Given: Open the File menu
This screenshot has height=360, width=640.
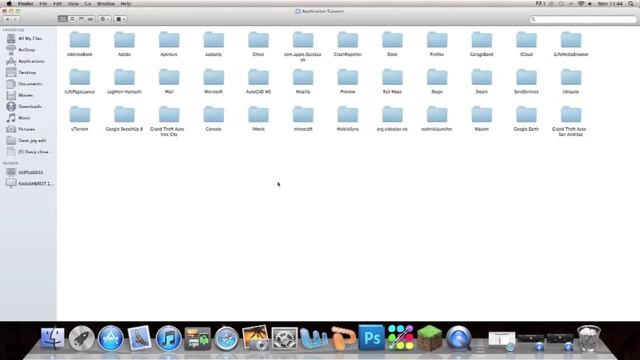Looking at the screenshot, I should click(x=43, y=4).
